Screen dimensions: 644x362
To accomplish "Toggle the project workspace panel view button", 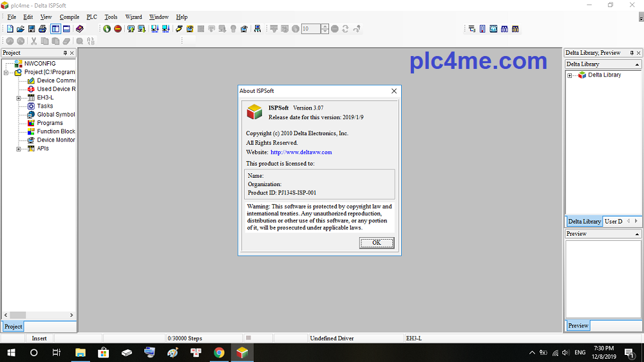I will click(x=56, y=29).
